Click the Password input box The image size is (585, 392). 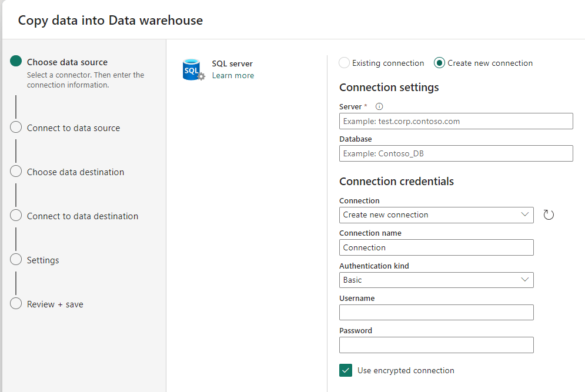pos(436,345)
